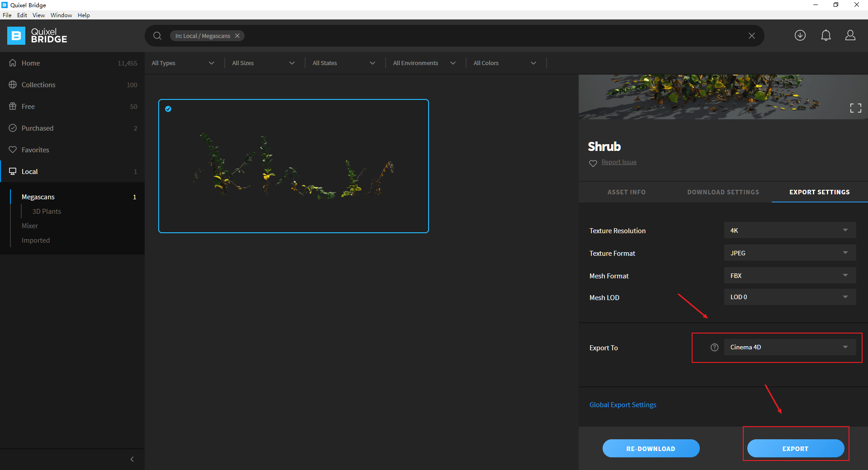Screen dimensions: 868x470
Task: Switch to the Asset Info tab
Action: (x=627, y=192)
